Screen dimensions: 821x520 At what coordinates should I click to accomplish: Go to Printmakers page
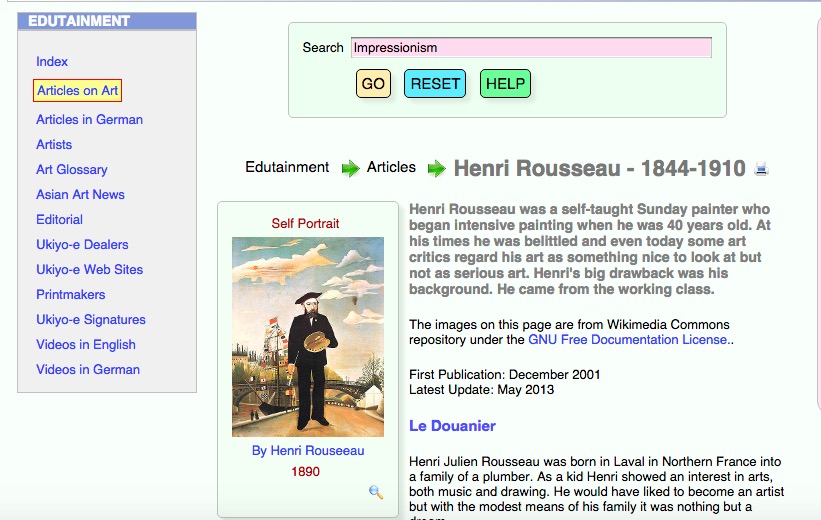(71, 295)
